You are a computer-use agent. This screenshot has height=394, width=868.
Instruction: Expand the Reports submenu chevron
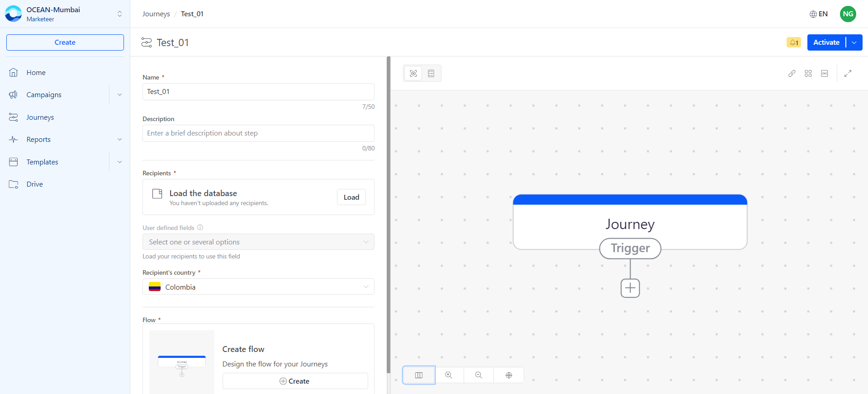tap(119, 139)
